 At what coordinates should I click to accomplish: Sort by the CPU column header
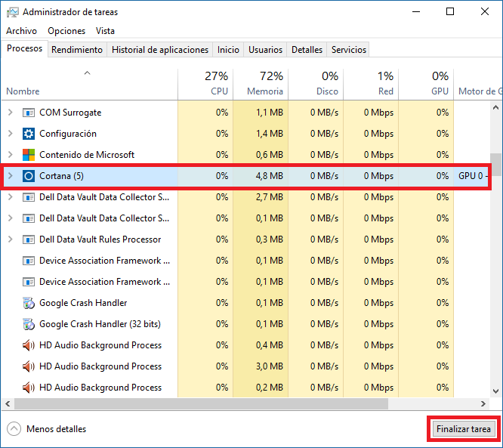pyautogui.click(x=205, y=84)
